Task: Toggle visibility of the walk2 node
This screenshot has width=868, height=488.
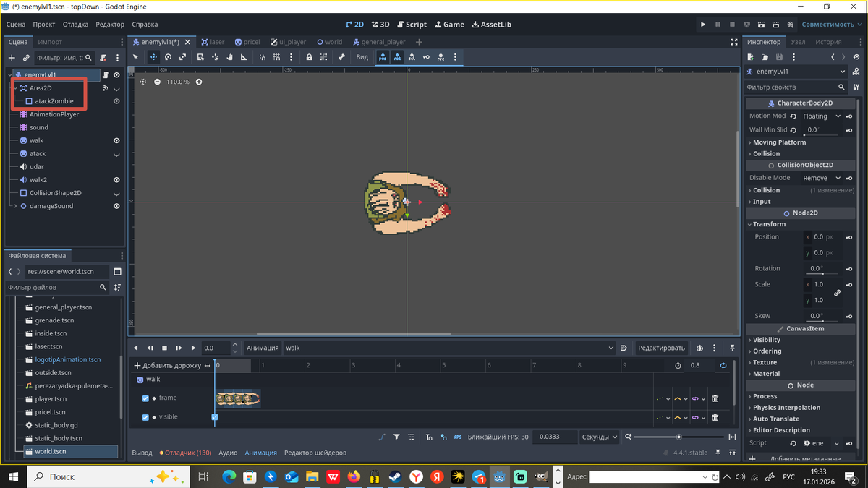Action: [x=116, y=180]
